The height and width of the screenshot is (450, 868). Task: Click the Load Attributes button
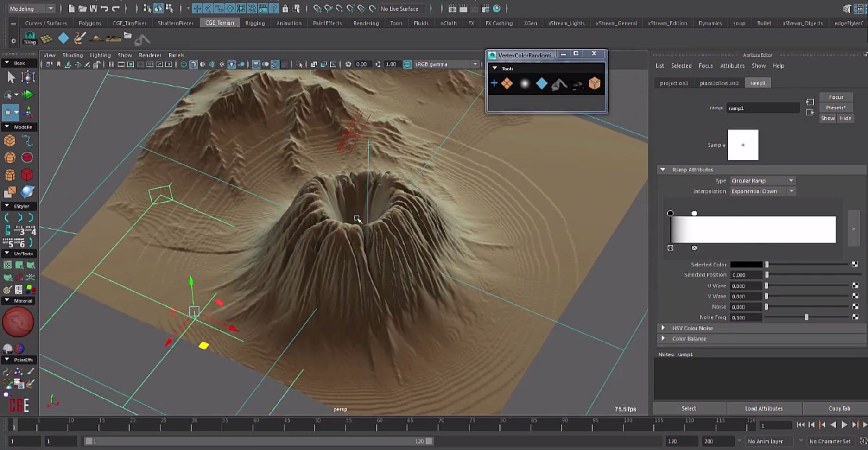[763, 408]
